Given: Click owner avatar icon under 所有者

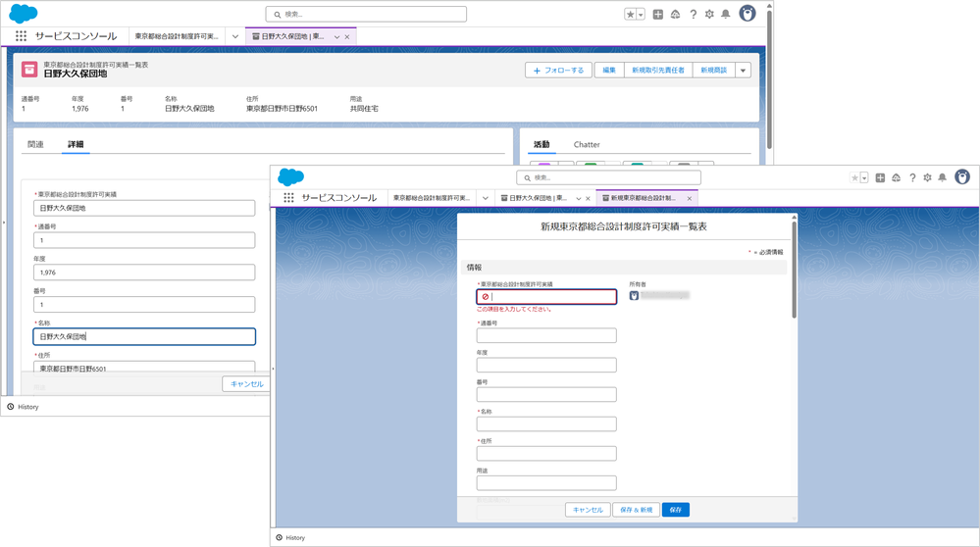Looking at the screenshot, I should 634,295.
